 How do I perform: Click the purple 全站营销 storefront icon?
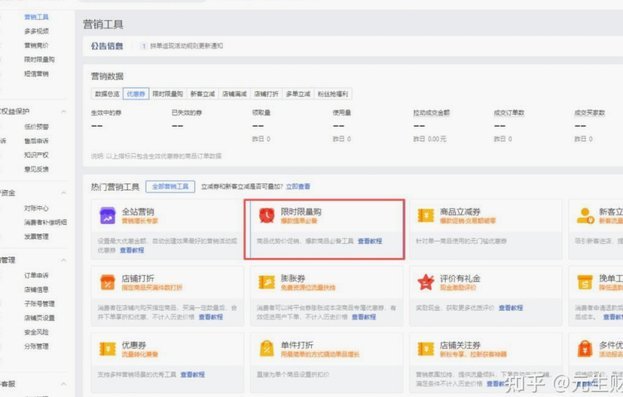(107, 216)
